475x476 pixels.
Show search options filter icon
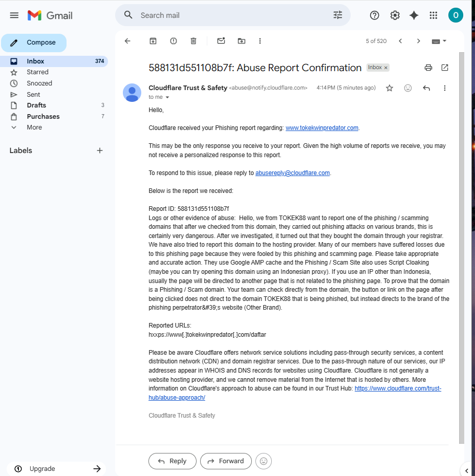click(x=337, y=15)
